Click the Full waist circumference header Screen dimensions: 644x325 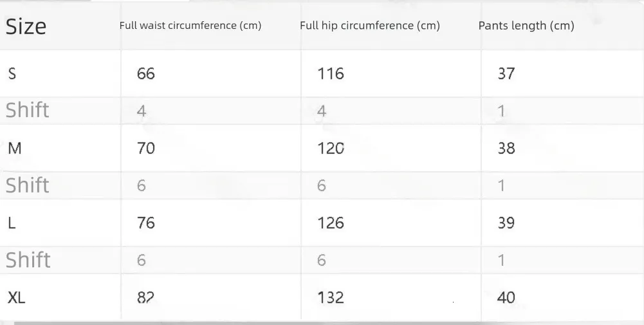[190, 26]
